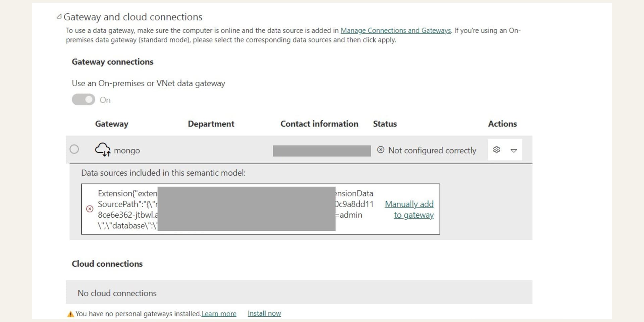Expand the mongo gateway actions chevron
644x322 pixels.
[514, 150]
